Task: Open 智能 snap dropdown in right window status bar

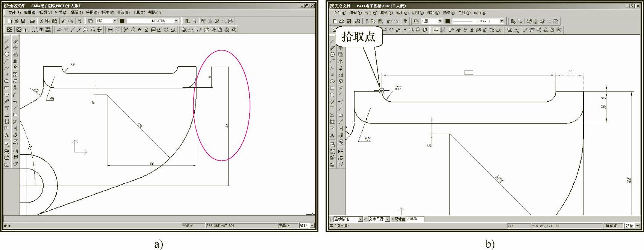Action: pos(638,226)
